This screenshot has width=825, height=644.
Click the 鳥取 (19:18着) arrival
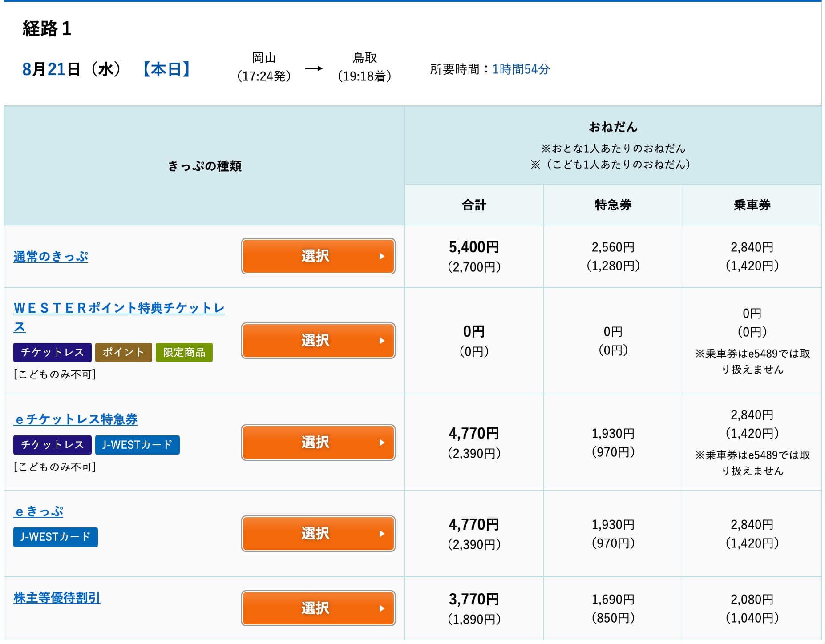364,67
